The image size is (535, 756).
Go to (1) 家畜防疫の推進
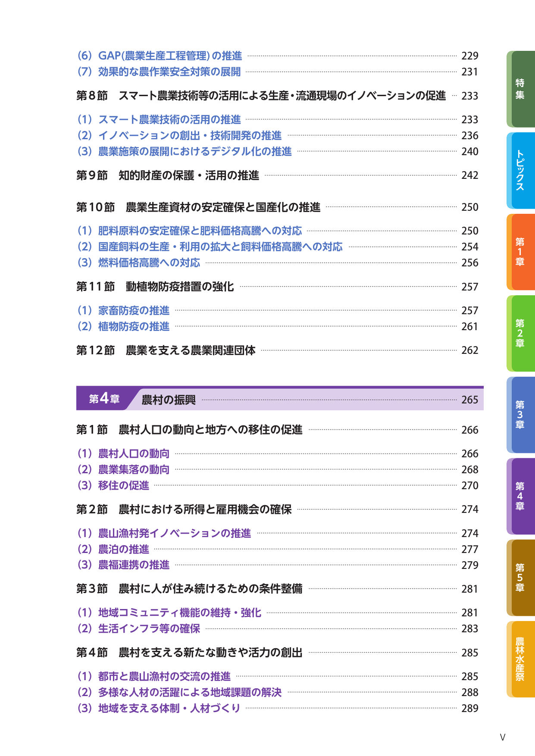(123, 310)
